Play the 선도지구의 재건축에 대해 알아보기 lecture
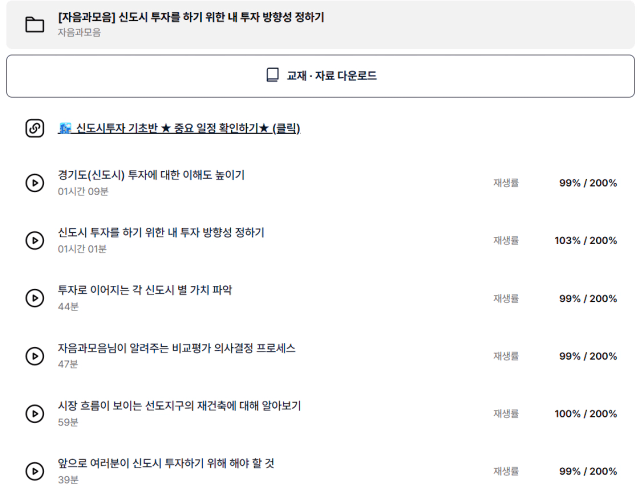 click(35, 413)
